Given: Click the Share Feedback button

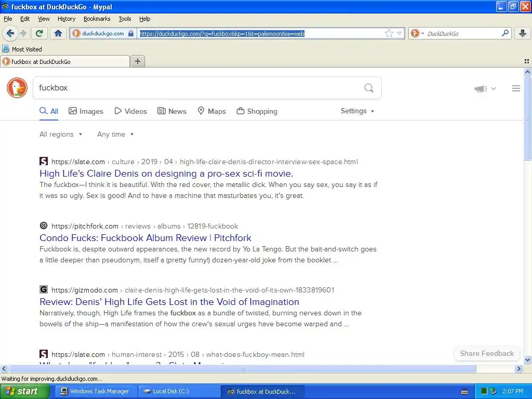Looking at the screenshot, I should [487, 353].
